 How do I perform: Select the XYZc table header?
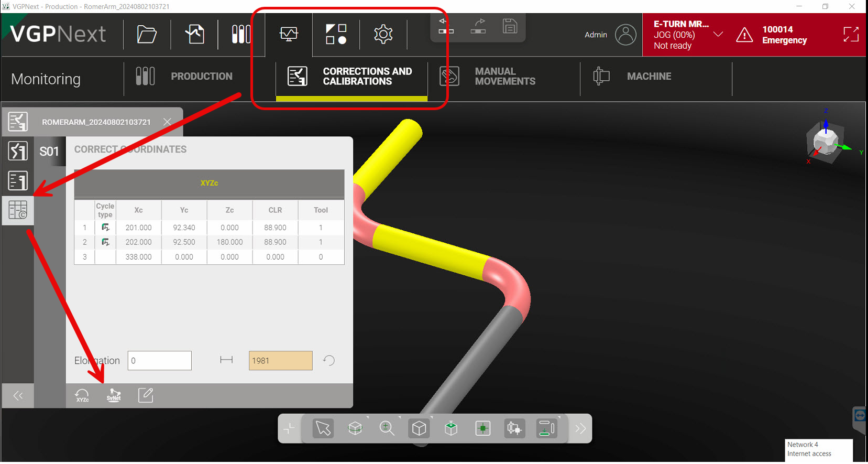[x=209, y=183]
